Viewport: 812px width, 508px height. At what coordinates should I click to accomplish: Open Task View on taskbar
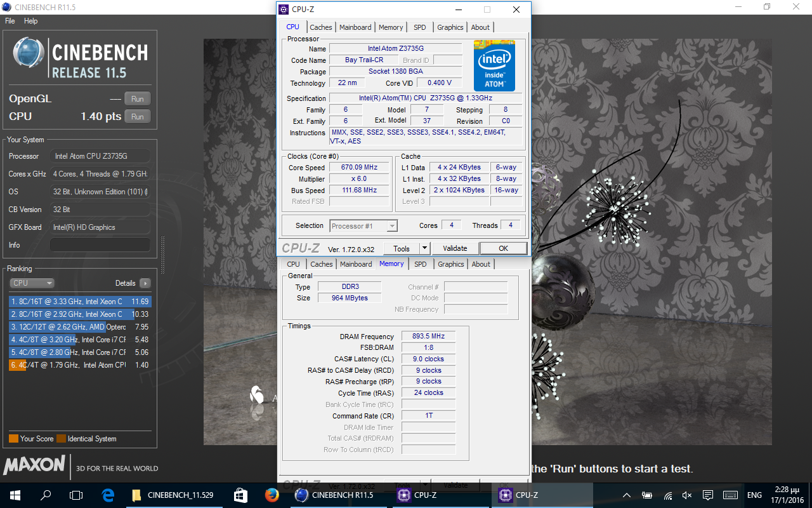tap(76, 495)
